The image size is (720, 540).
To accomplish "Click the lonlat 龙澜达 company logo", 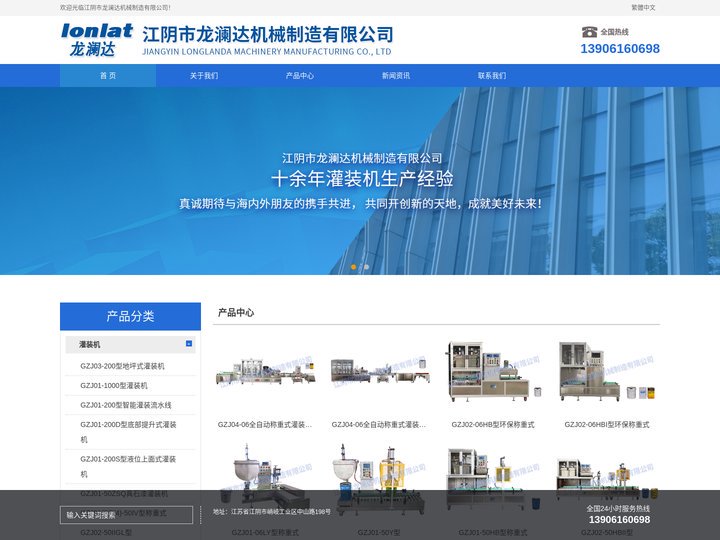I will tap(97, 40).
